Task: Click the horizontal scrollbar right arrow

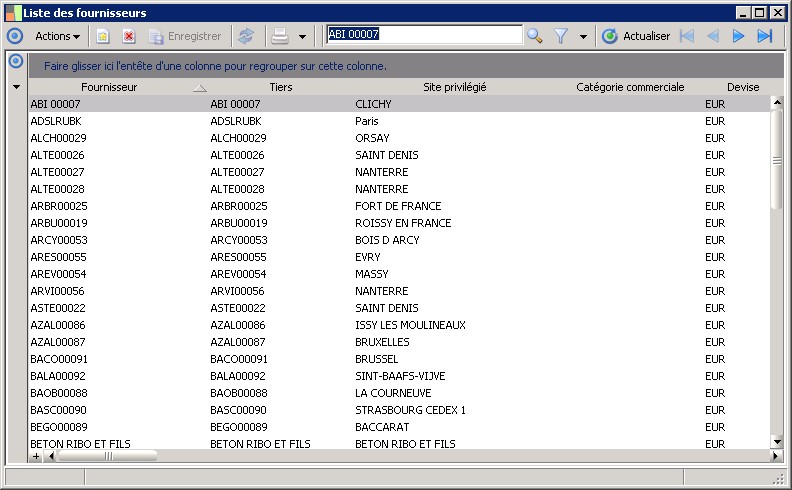Action: pyautogui.click(x=776, y=456)
